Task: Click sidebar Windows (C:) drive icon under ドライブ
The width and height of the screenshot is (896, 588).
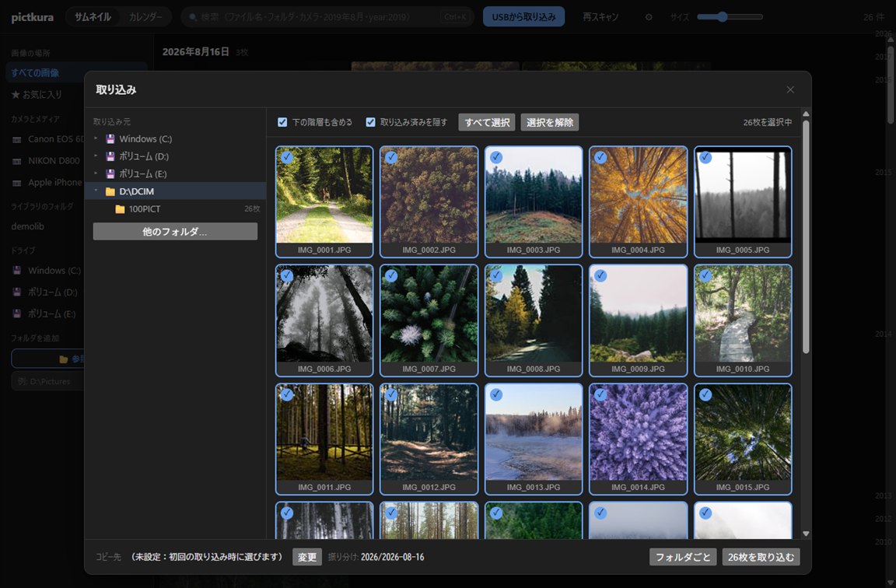Action: click(x=17, y=271)
